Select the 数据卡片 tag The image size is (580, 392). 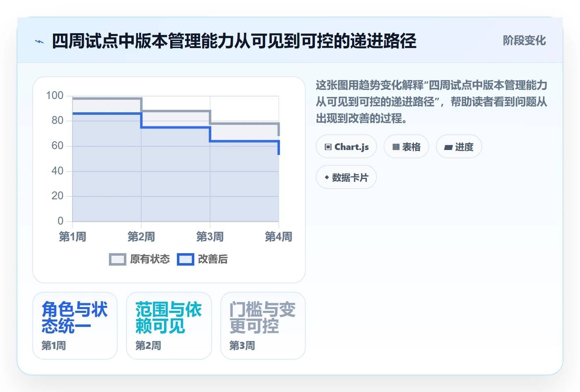(346, 177)
